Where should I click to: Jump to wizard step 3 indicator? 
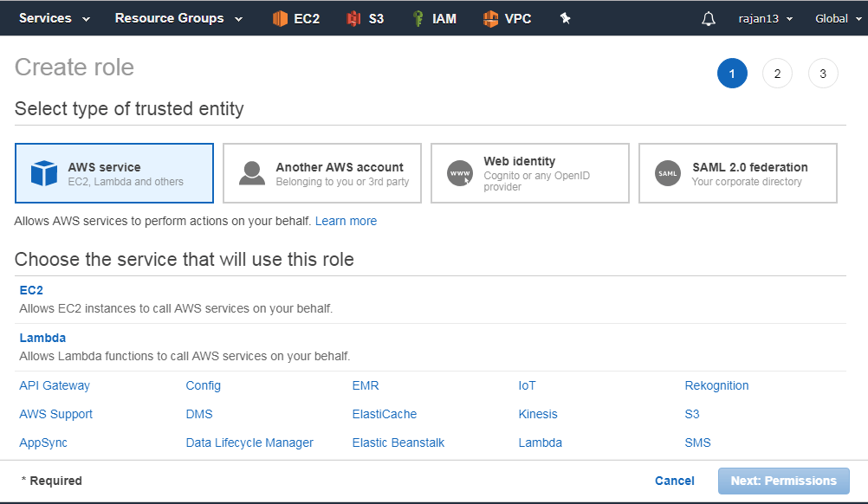(x=823, y=74)
